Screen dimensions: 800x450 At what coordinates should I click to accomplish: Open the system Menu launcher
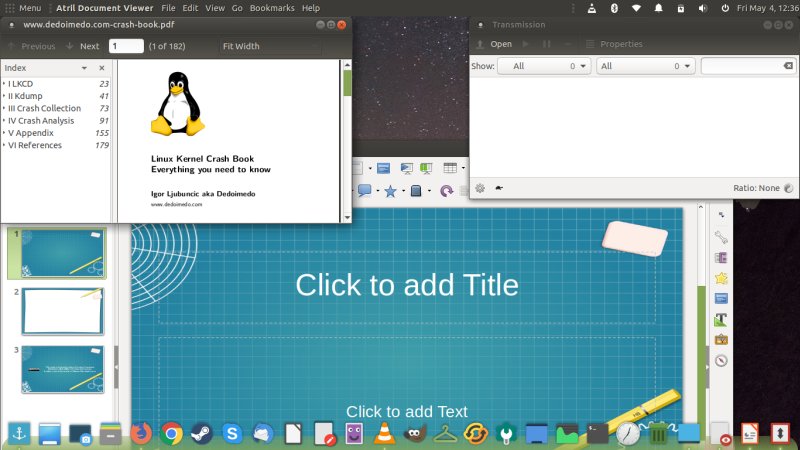pos(23,8)
